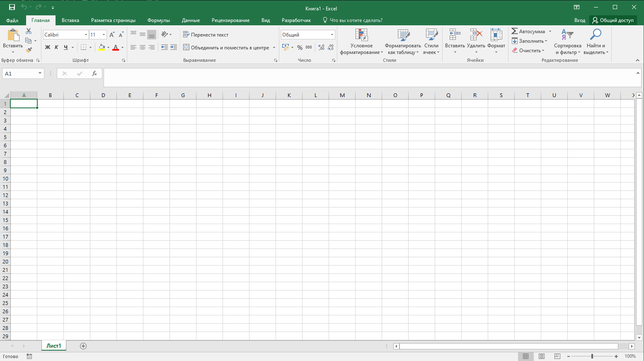Switch to the Вставка ribbon tab
The width and height of the screenshot is (644, 361).
(70, 20)
